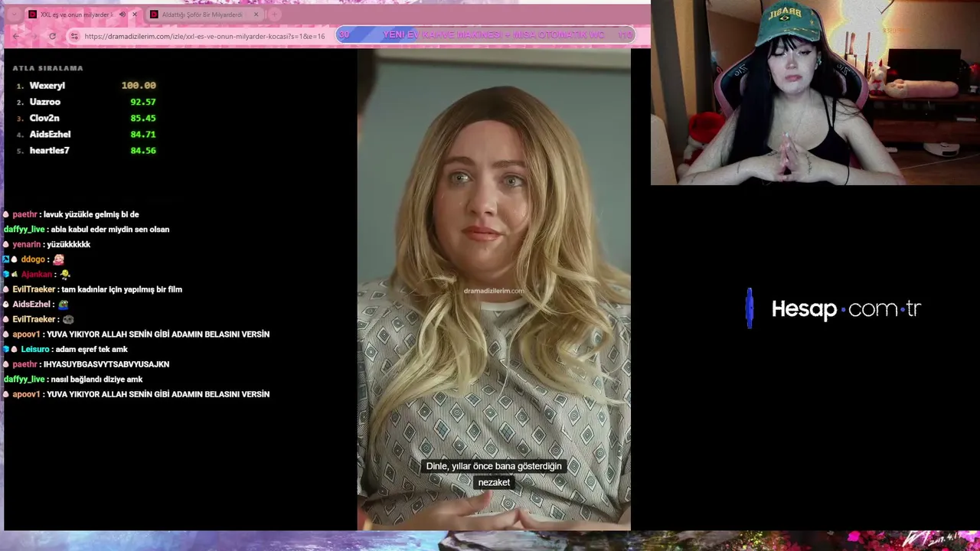This screenshot has height=551, width=980.
Task: Click the favicon of the Aldattığı Şoför tab
Action: [x=154, y=15]
